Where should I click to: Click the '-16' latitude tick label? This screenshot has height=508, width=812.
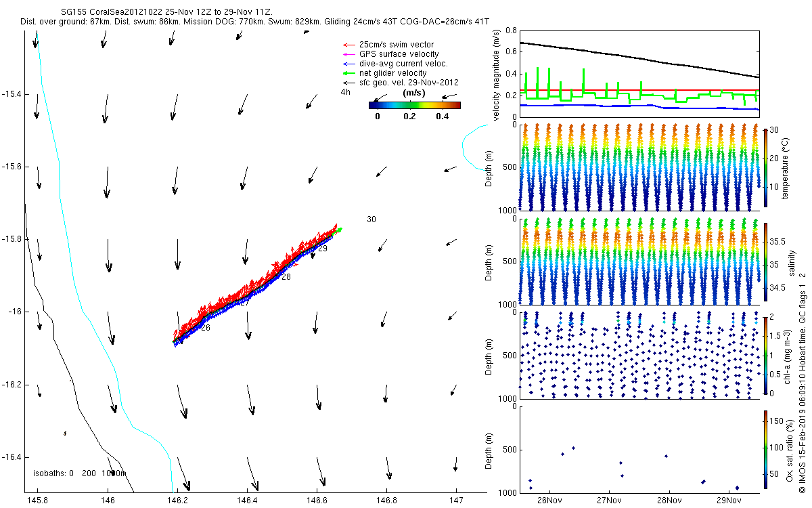click(x=15, y=312)
